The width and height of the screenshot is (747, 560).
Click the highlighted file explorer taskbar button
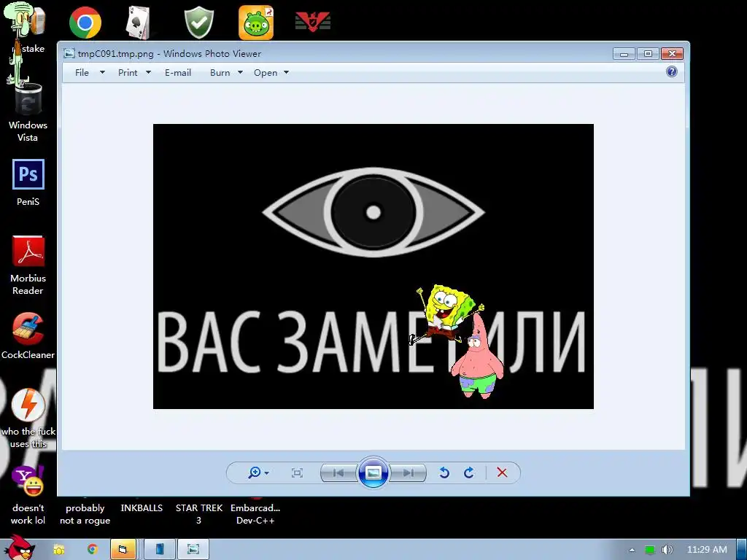[123, 550]
